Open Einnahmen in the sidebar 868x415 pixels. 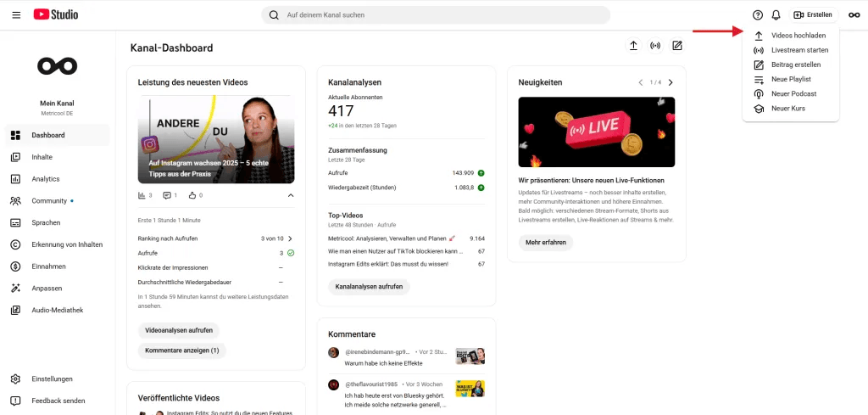[x=58, y=266]
